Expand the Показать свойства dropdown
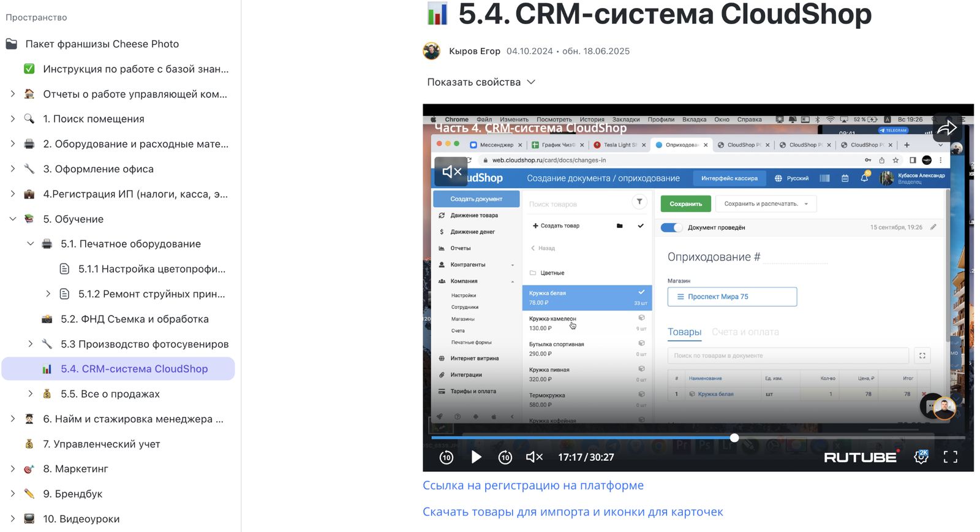Image resolution: width=980 pixels, height=532 pixels. (x=481, y=82)
